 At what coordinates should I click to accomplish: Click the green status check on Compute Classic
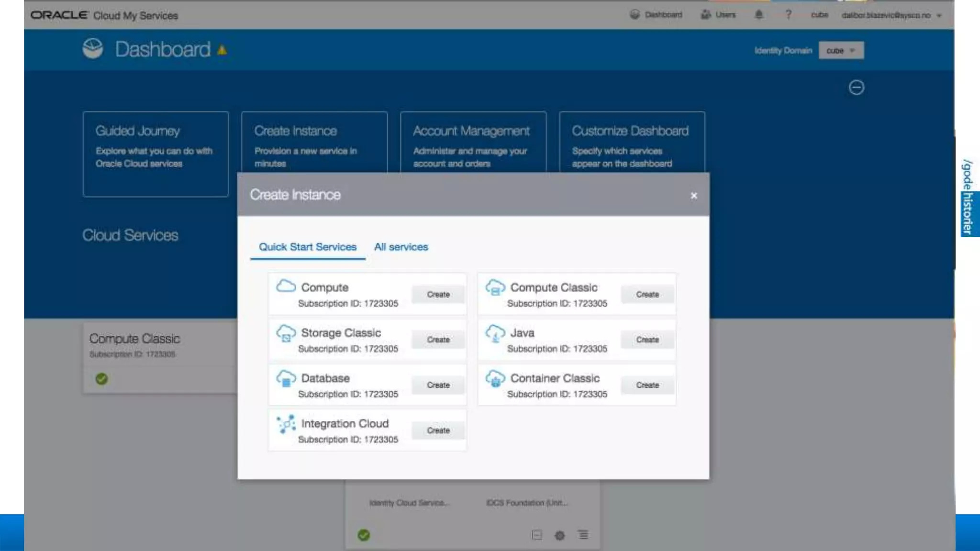(101, 379)
